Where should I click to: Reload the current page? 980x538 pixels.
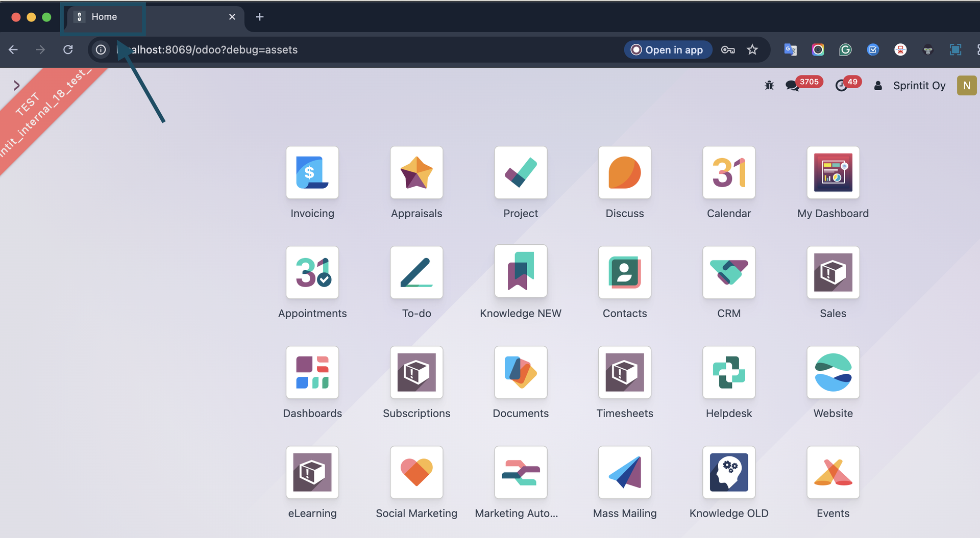point(68,49)
